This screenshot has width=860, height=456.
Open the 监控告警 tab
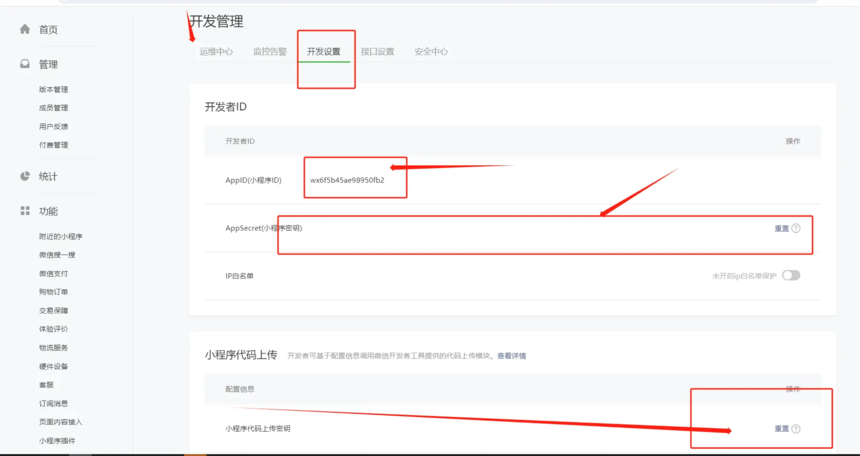pos(270,51)
